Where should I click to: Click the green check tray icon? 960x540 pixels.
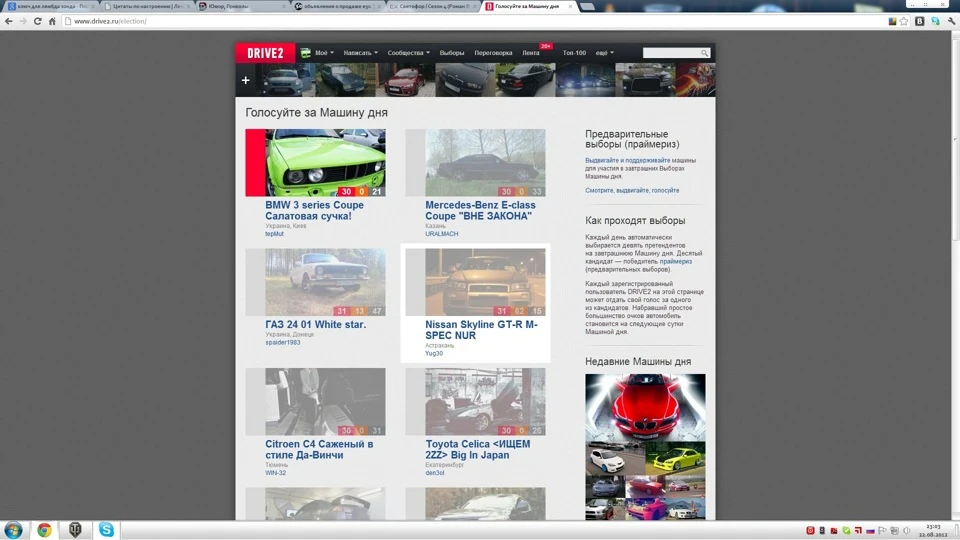pyautogui.click(x=846, y=530)
